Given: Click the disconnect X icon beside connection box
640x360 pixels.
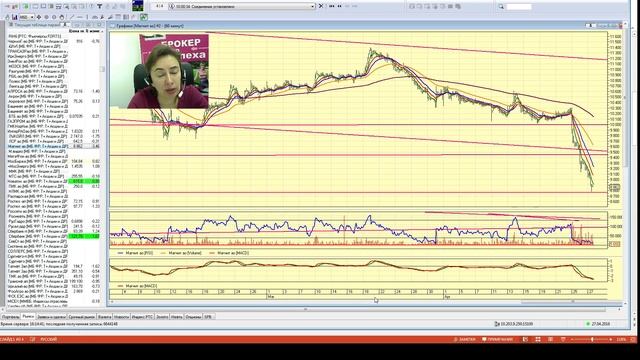Looking at the screenshot, I should tap(320, 6).
